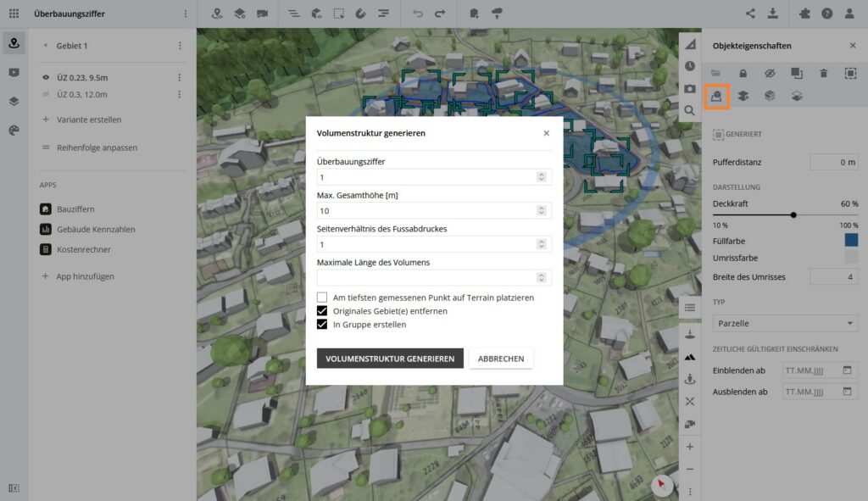Uncheck 'In Gruppe erstellen' option
868x501 pixels.
pos(322,325)
